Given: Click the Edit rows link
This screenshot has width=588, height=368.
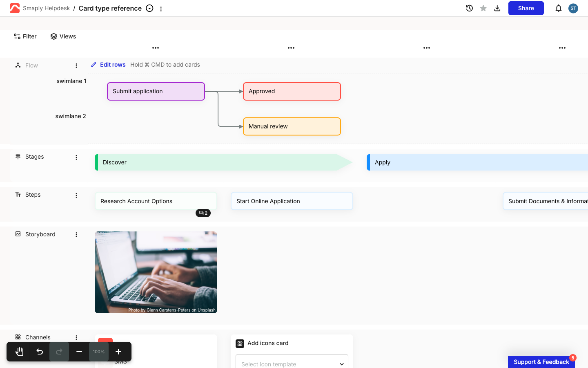Looking at the screenshot, I should pos(108,65).
